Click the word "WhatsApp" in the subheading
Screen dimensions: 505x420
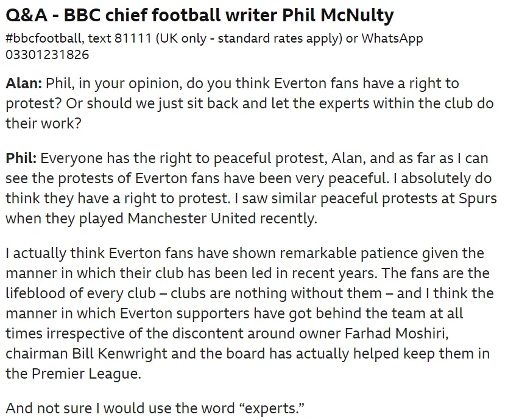pyautogui.click(x=392, y=38)
